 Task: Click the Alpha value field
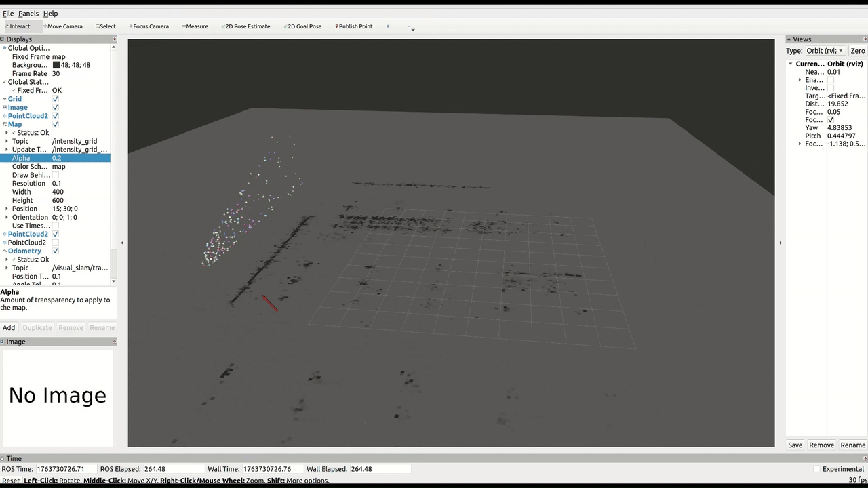[80, 158]
